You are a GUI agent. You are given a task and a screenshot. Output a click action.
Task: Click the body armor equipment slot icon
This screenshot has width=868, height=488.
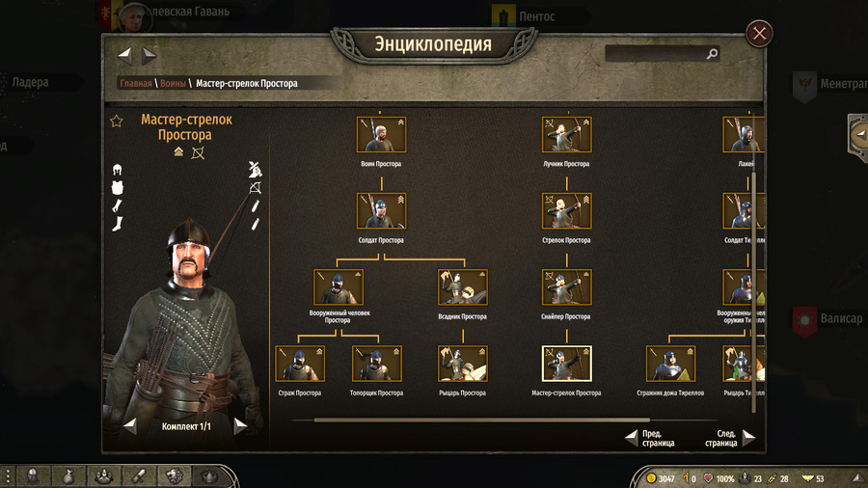(118, 187)
